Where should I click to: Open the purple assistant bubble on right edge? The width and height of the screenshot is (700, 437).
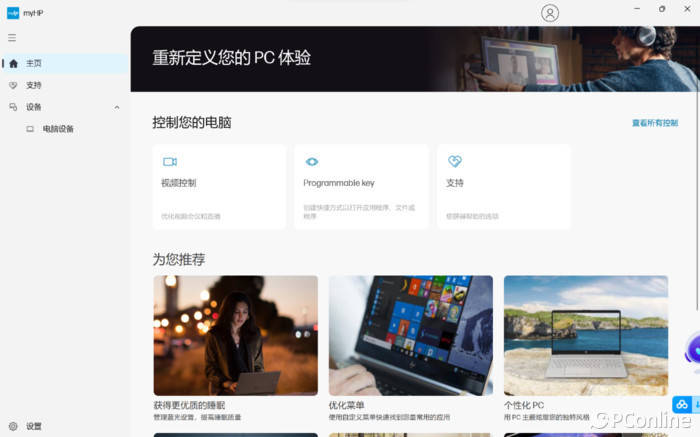click(693, 352)
